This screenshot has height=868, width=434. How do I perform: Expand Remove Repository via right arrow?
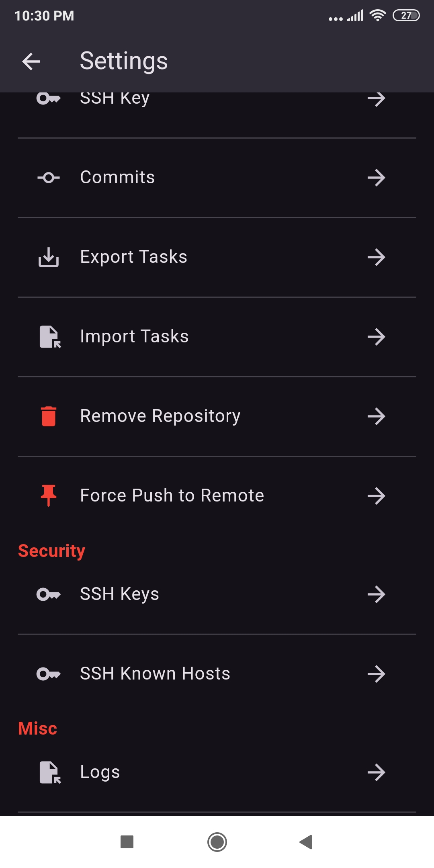coord(376,416)
